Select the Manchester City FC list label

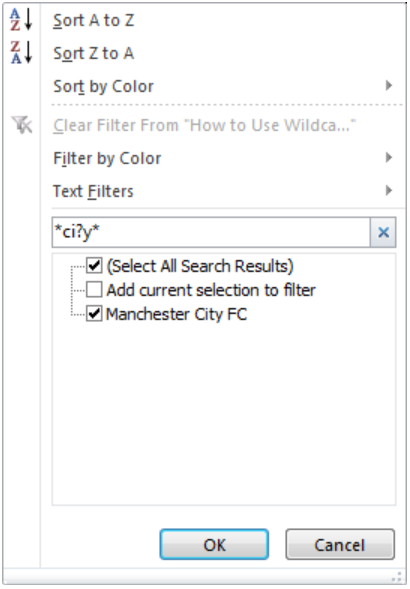pos(176,314)
